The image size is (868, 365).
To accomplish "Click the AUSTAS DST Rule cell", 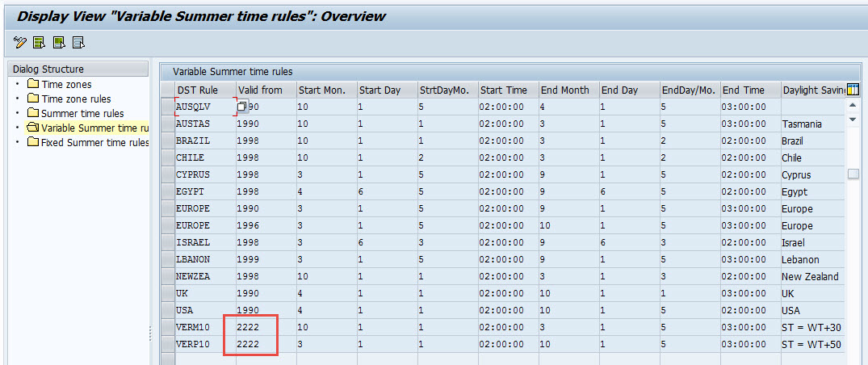I will coord(205,124).
